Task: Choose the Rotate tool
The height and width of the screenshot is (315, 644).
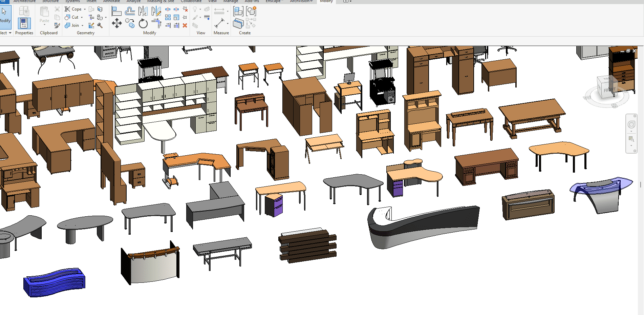Action: click(x=143, y=23)
